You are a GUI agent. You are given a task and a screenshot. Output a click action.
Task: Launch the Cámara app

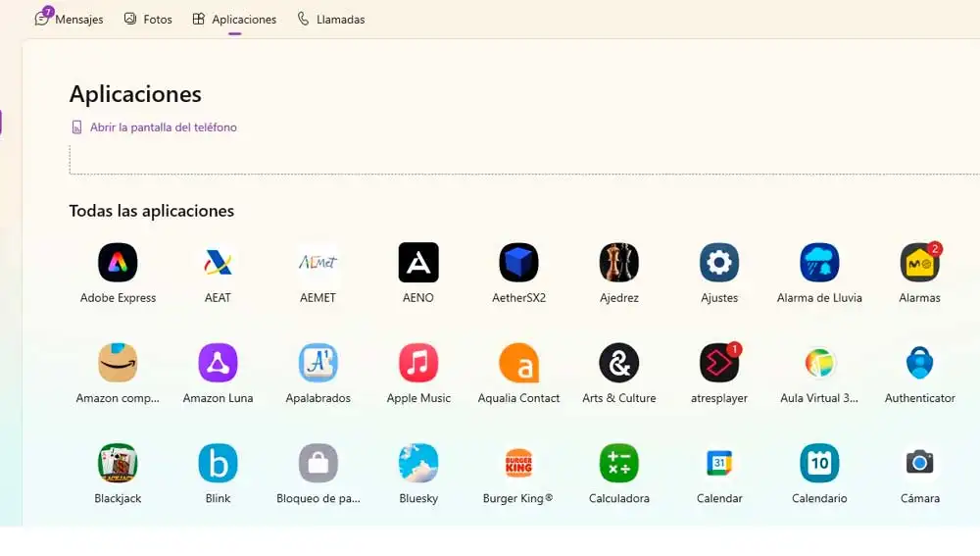[920, 464]
